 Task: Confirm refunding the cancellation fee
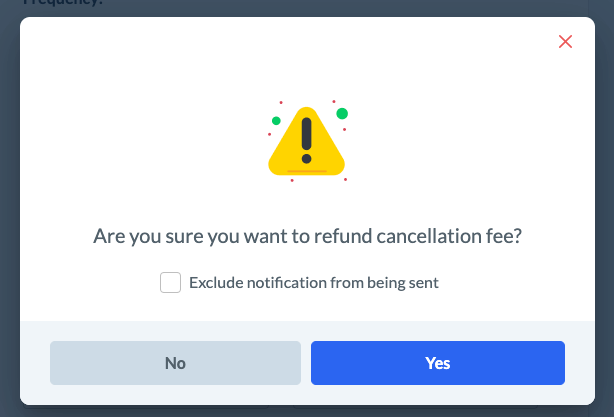437,363
